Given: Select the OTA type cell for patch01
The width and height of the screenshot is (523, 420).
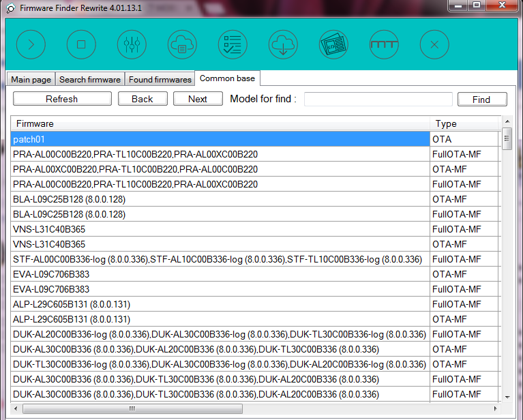Looking at the screenshot, I should pyautogui.click(x=465, y=139).
